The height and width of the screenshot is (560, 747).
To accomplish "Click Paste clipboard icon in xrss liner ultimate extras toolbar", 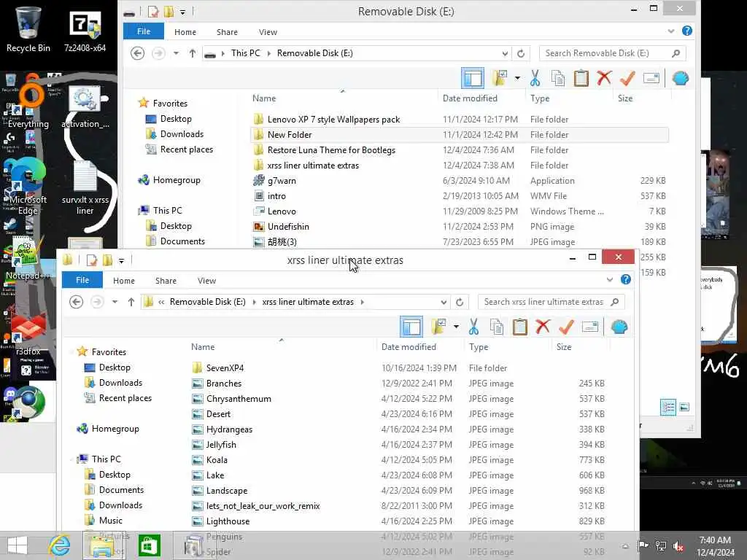I will [x=519, y=327].
